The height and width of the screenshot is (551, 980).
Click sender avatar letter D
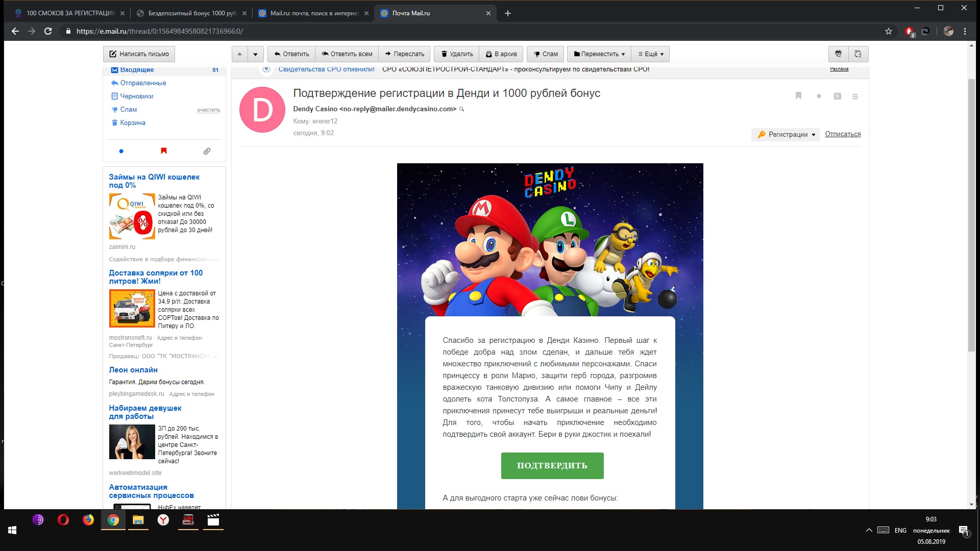(262, 110)
